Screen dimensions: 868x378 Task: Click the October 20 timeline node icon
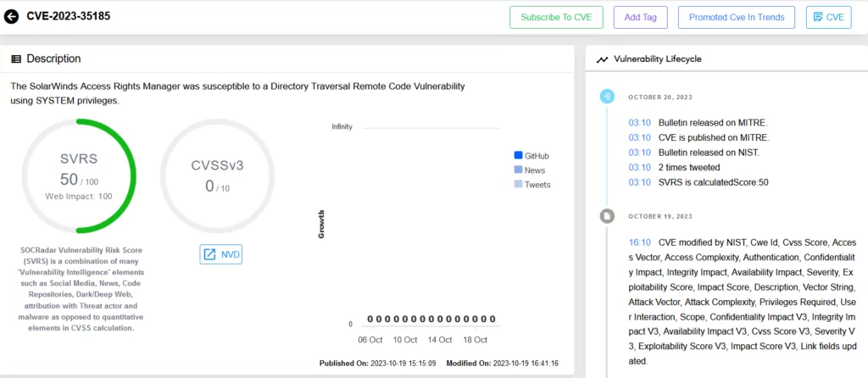click(x=607, y=97)
